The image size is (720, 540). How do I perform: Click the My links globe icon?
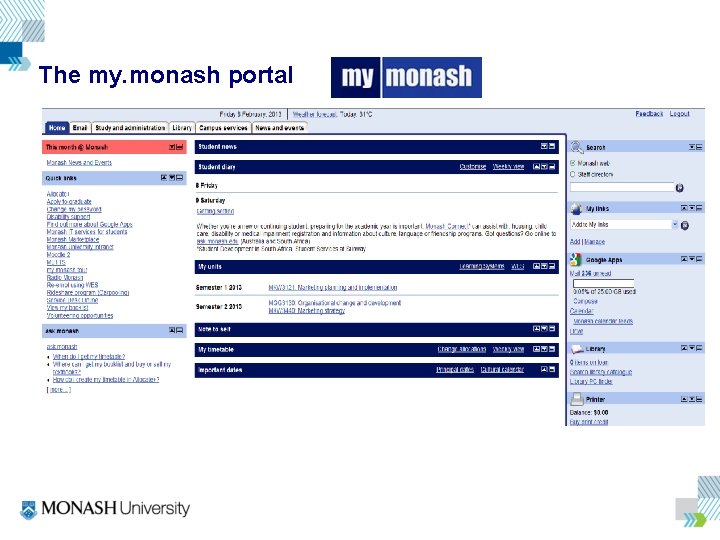[x=576, y=208]
